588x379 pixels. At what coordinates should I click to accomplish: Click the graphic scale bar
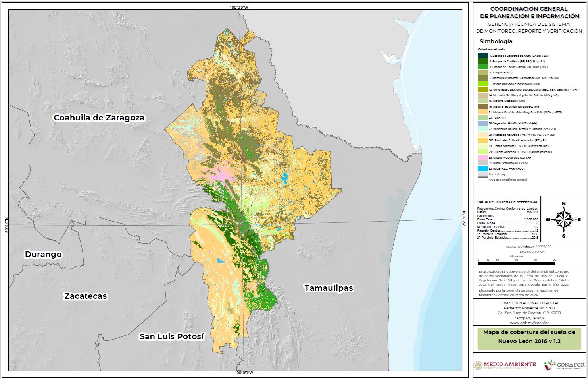point(516,263)
